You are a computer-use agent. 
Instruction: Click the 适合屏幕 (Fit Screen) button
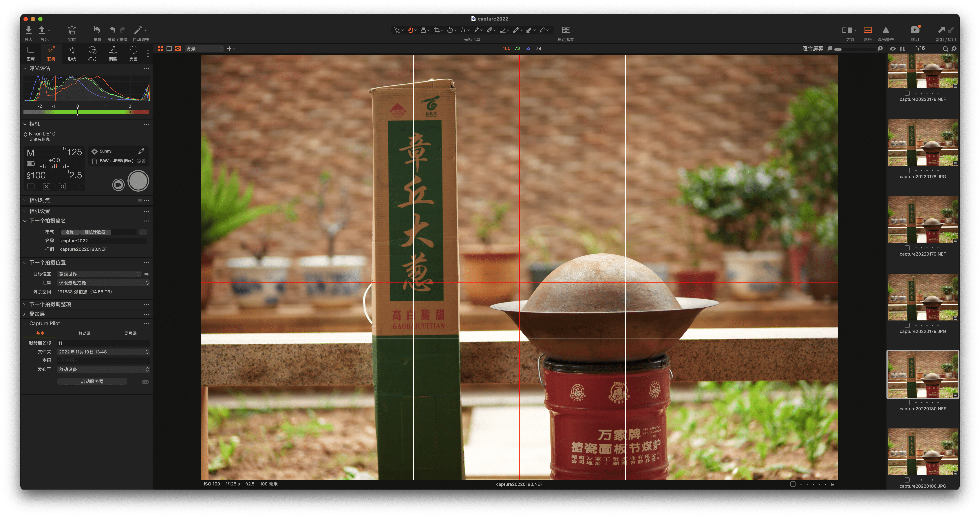click(x=813, y=48)
